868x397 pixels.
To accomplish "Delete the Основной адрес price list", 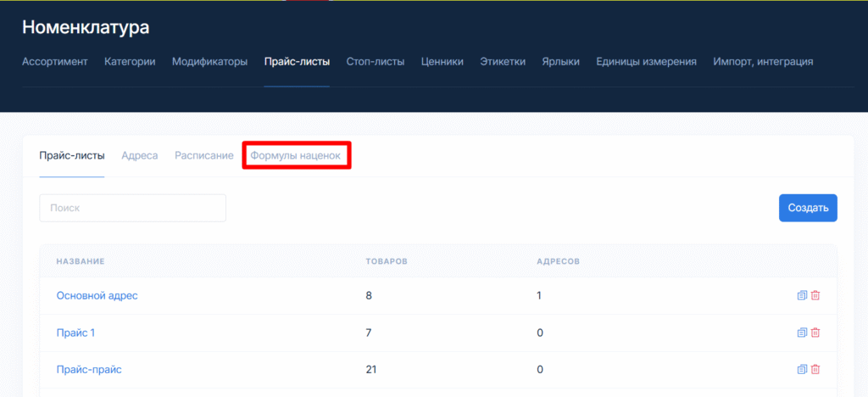I will [815, 295].
